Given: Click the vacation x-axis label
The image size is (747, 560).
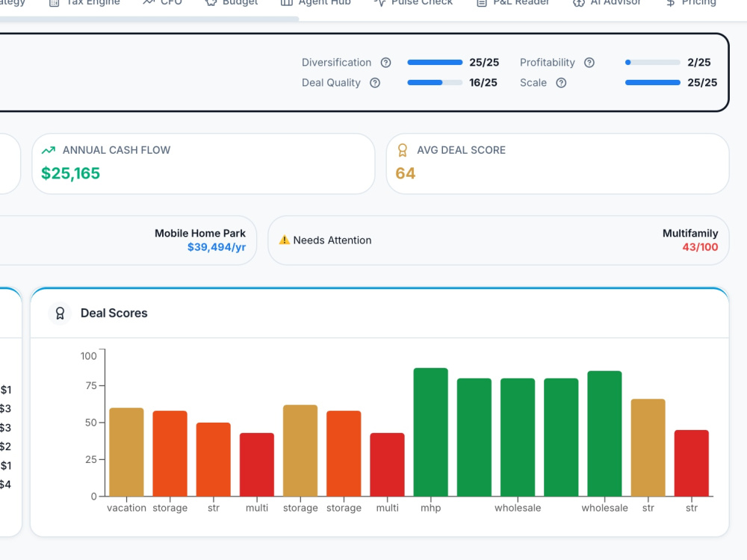Looking at the screenshot, I should coord(126,508).
